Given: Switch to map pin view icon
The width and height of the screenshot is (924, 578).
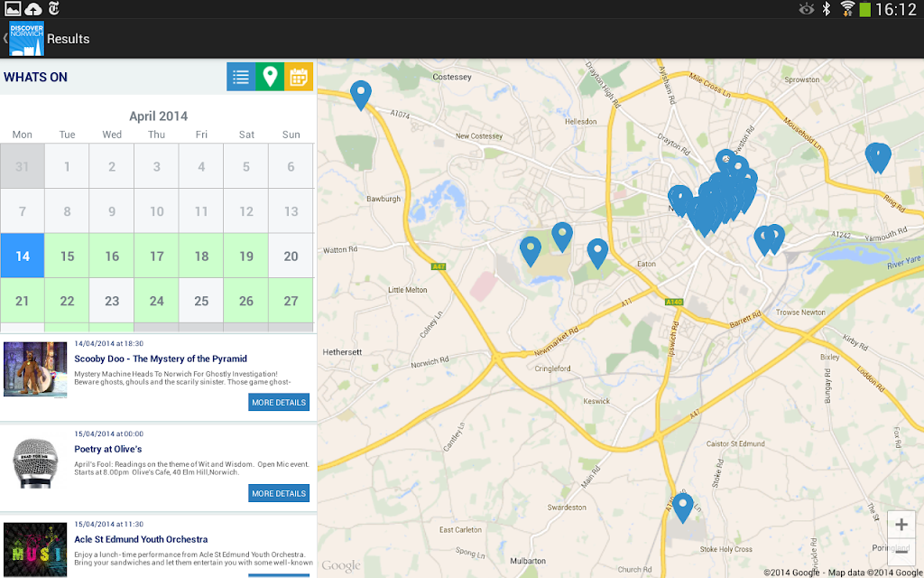Looking at the screenshot, I should 270,77.
